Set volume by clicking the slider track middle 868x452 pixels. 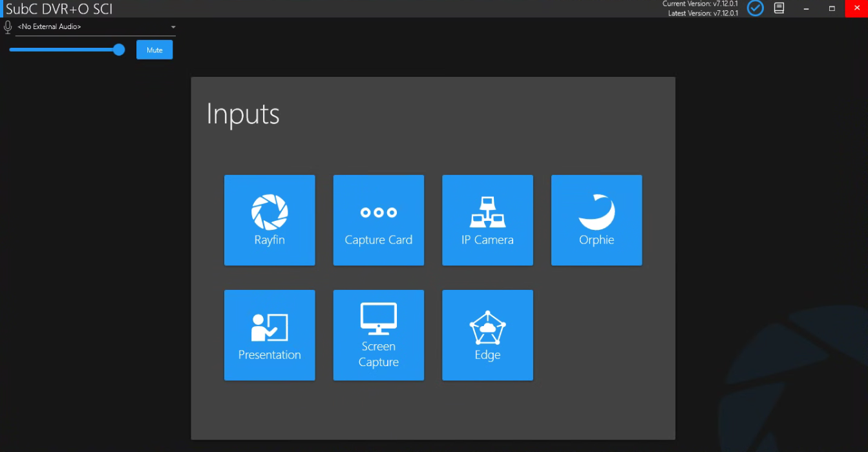click(x=64, y=50)
